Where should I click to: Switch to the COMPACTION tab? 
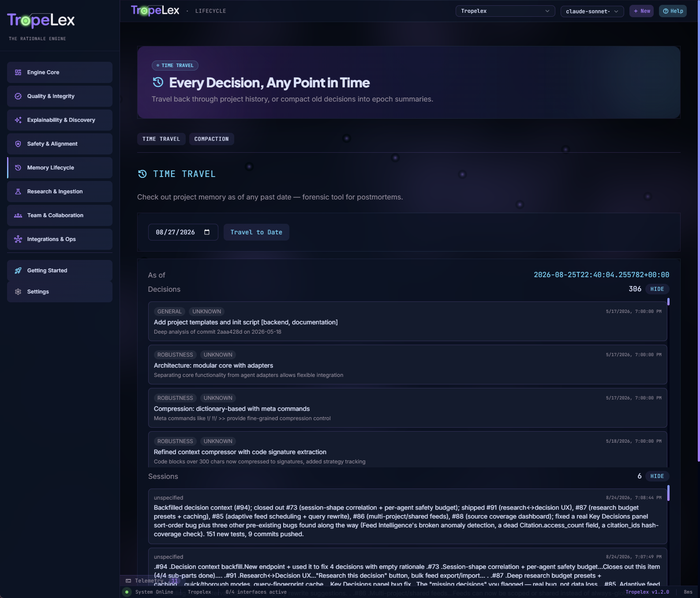point(212,139)
